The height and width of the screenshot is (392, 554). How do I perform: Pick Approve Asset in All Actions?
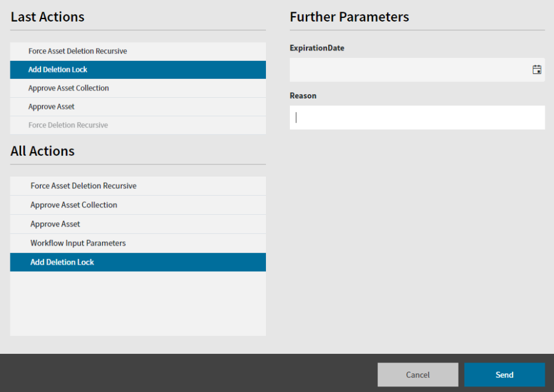138,224
